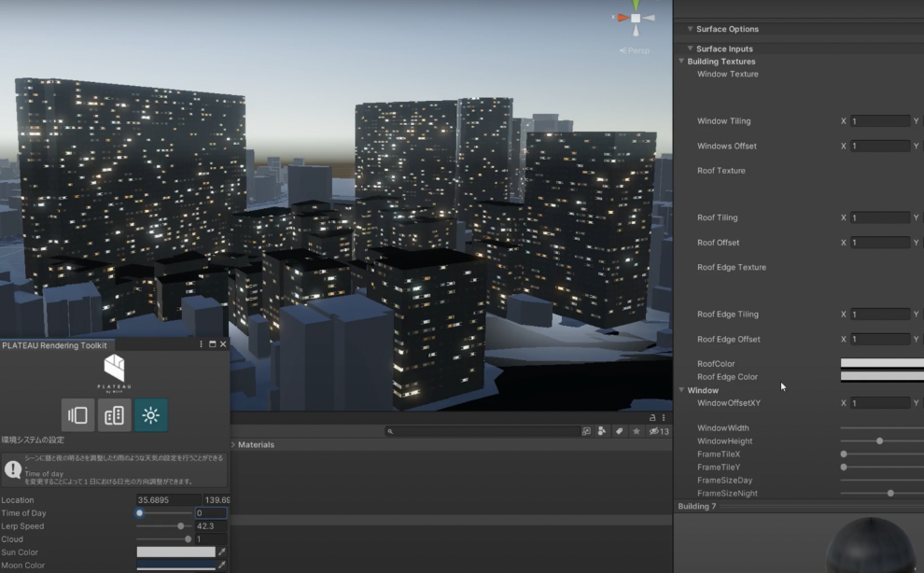Screen dimensions: 924x573
Task: Click the RoofColor color swatch
Action: [x=882, y=363]
